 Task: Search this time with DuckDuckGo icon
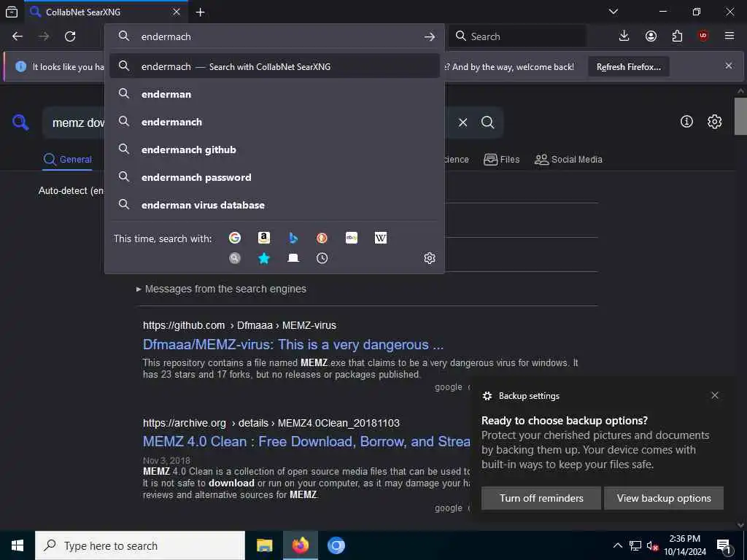tap(322, 238)
